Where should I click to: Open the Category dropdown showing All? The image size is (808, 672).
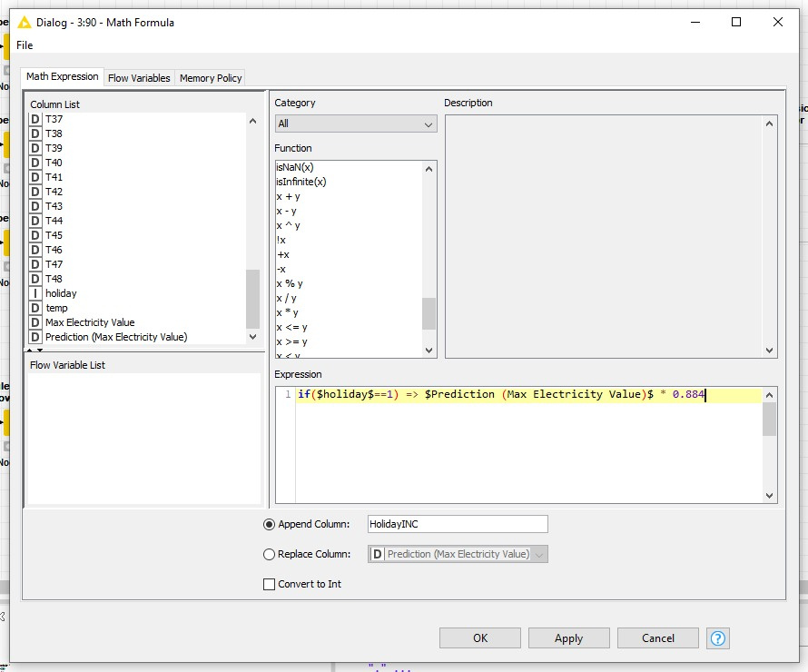355,124
